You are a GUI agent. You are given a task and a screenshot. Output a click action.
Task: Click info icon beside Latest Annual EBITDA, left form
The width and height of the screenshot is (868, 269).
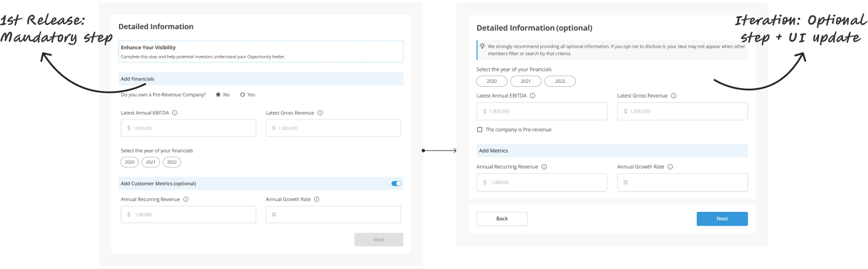coord(175,112)
